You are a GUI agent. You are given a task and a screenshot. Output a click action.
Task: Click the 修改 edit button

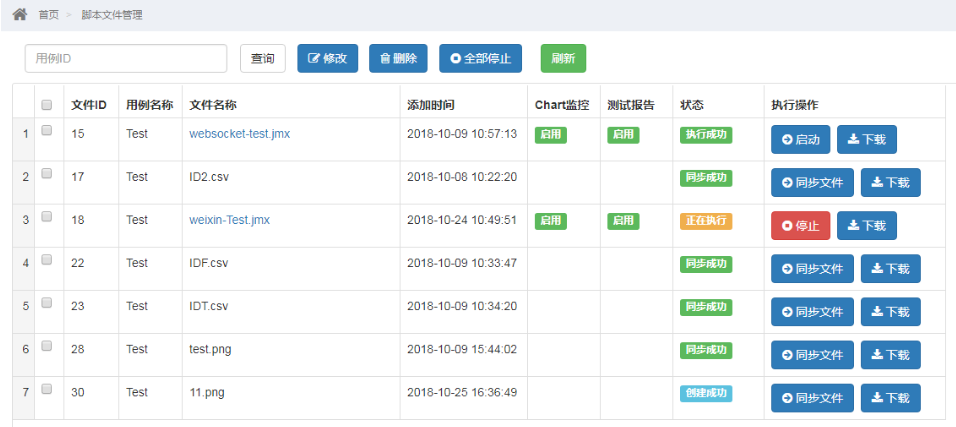327,59
